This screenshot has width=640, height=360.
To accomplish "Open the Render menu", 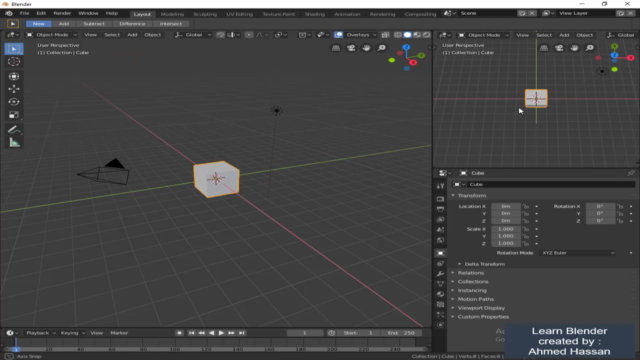I will [62, 13].
